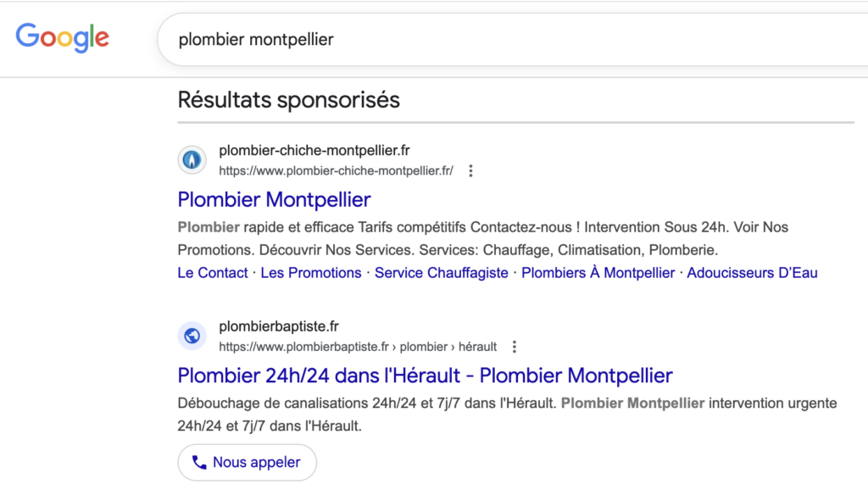Viewport: 868px width, 490px height.
Task: Open the 'Plombier Montpellier' result title
Action: [273, 200]
